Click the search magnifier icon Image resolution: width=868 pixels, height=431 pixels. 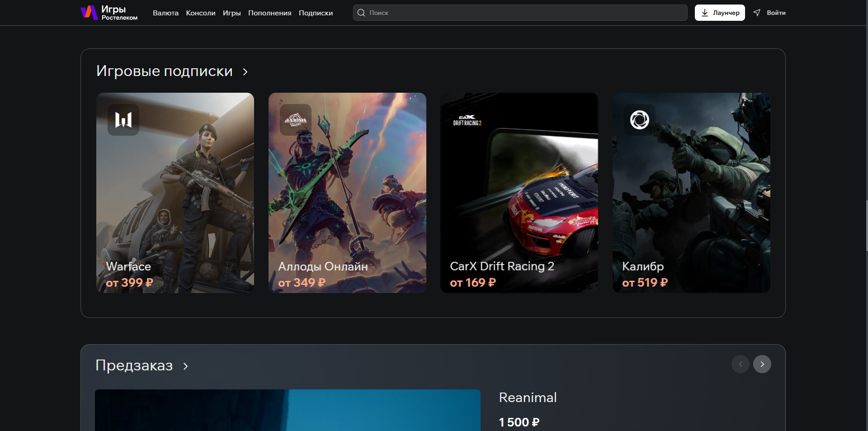pos(361,13)
